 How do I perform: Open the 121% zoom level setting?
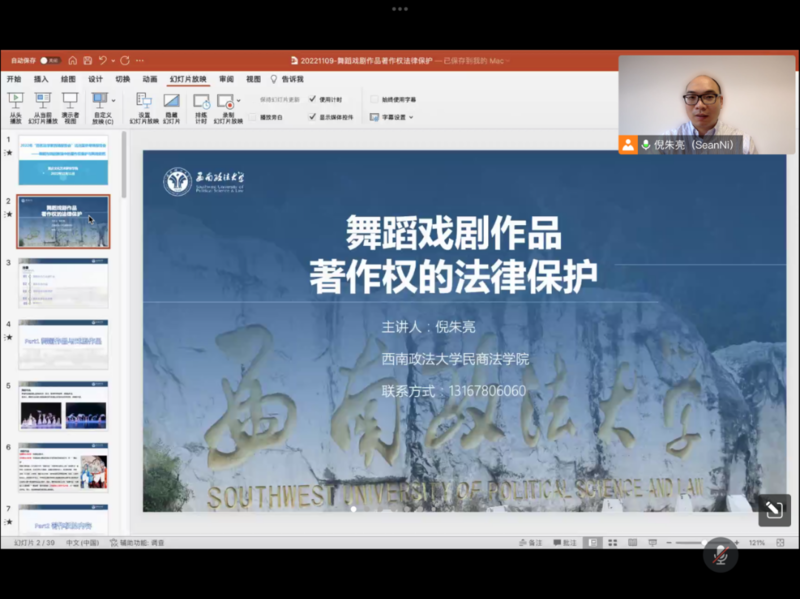[757, 542]
